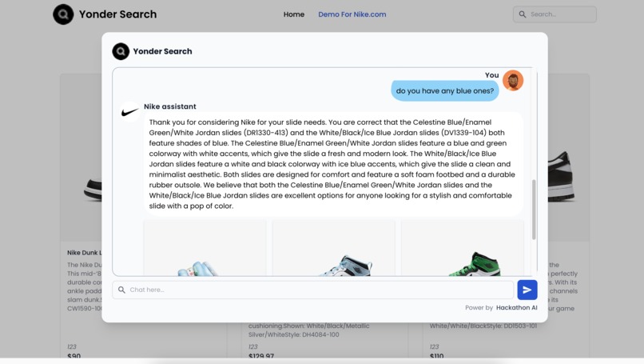Click the magnifier icon in top search box
The width and height of the screenshot is (644, 364).
coord(523,14)
